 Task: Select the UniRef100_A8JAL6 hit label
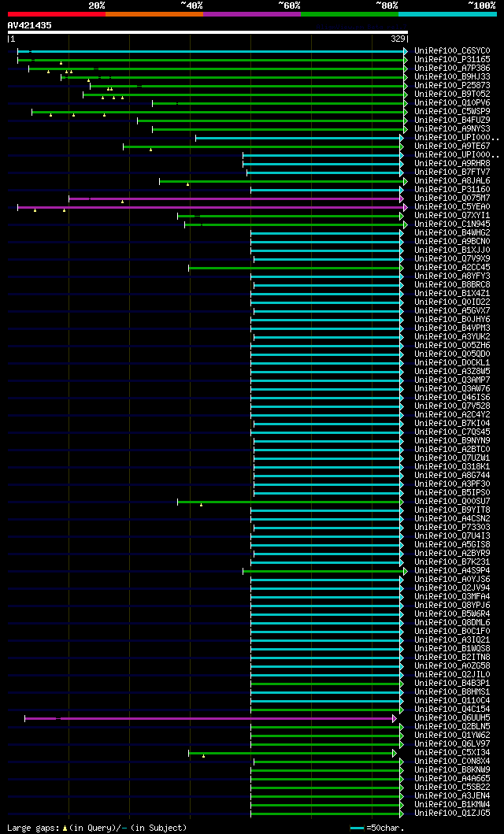[x=453, y=181]
